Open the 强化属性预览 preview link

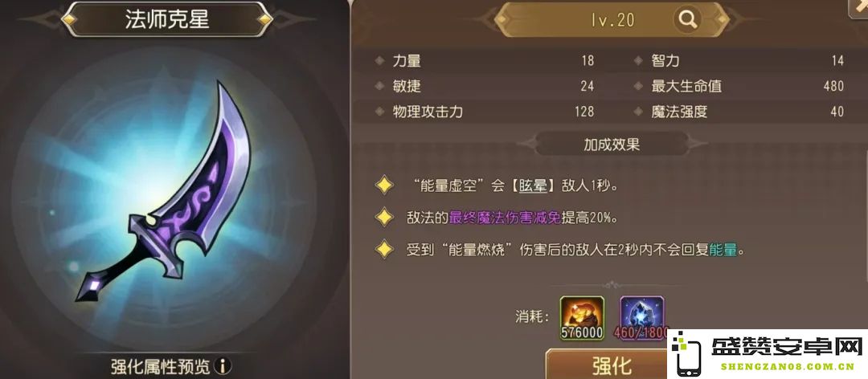click(161, 366)
